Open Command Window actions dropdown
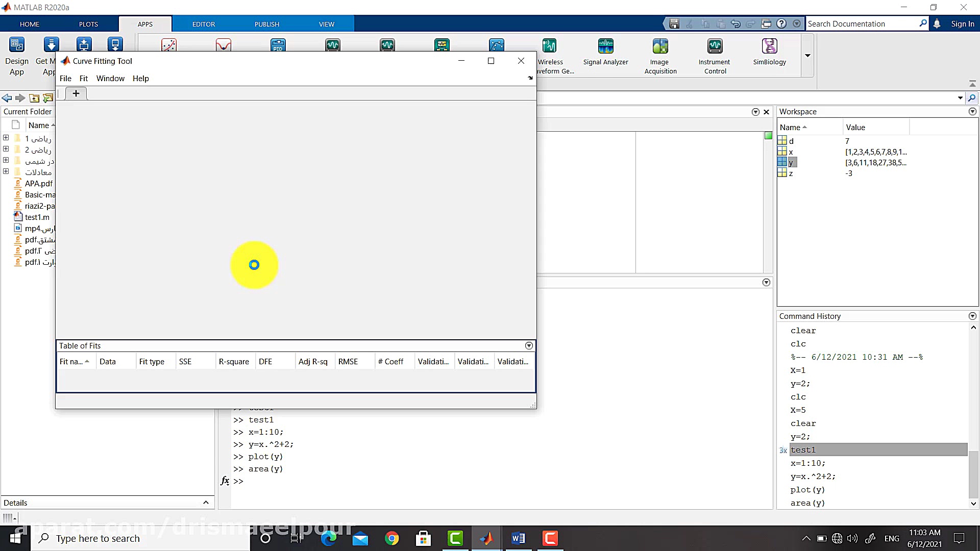Screen dimensions: 980x551 tap(766, 283)
